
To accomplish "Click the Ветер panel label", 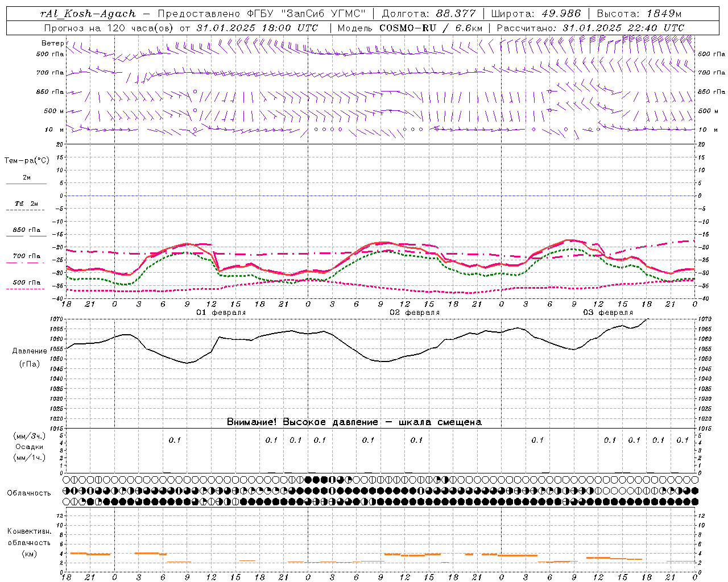I will [x=53, y=43].
